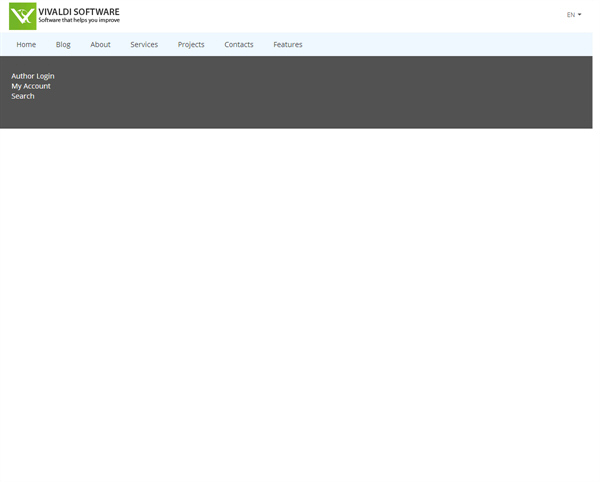Viewport: 600px width, 482px height.
Task: Navigate to the Projects page
Action: tap(191, 44)
